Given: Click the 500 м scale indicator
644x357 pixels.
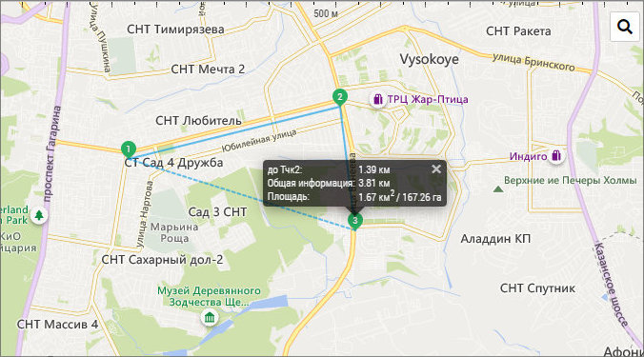Looking at the screenshot, I should 326,13.
